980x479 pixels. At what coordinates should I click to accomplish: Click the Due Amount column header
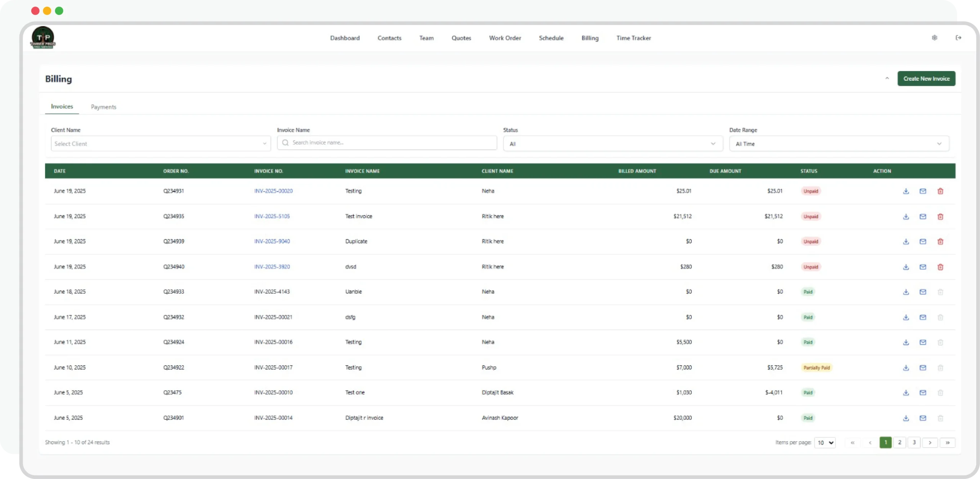[725, 171]
